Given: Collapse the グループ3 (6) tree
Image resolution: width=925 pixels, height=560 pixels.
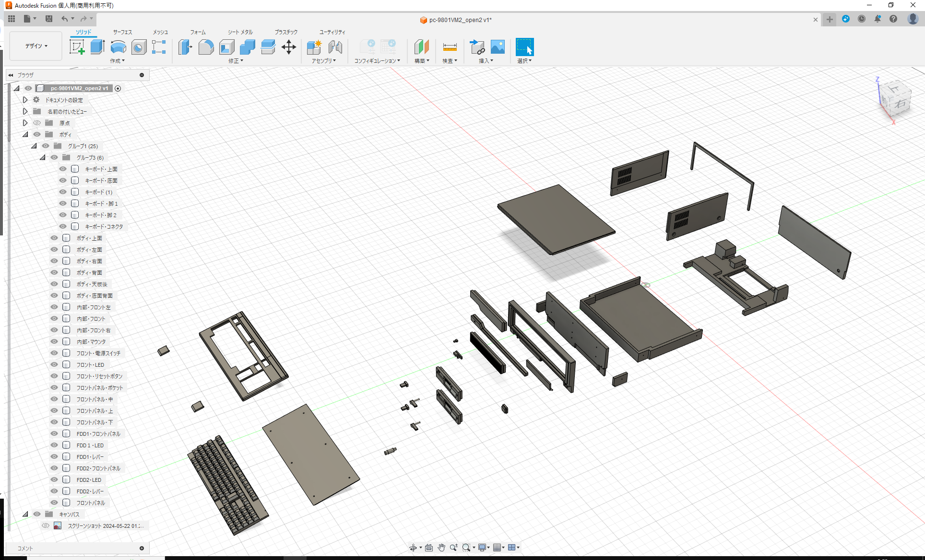Looking at the screenshot, I should [x=43, y=157].
